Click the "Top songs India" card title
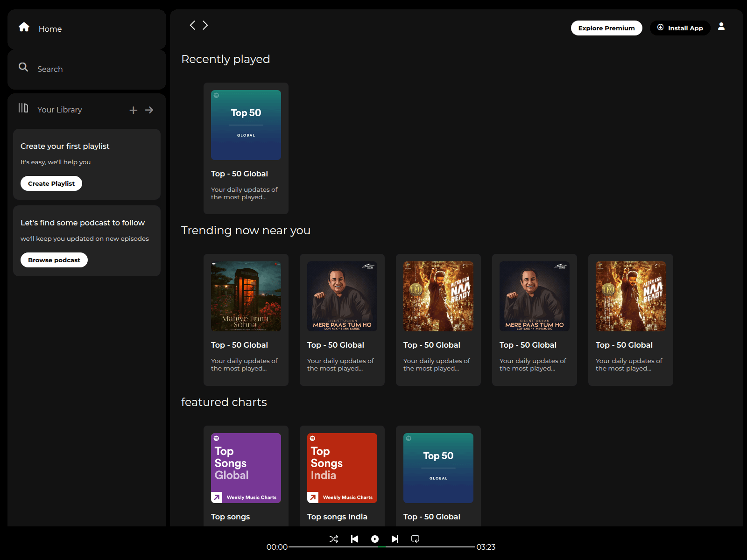This screenshot has height=560, width=747. (x=337, y=517)
